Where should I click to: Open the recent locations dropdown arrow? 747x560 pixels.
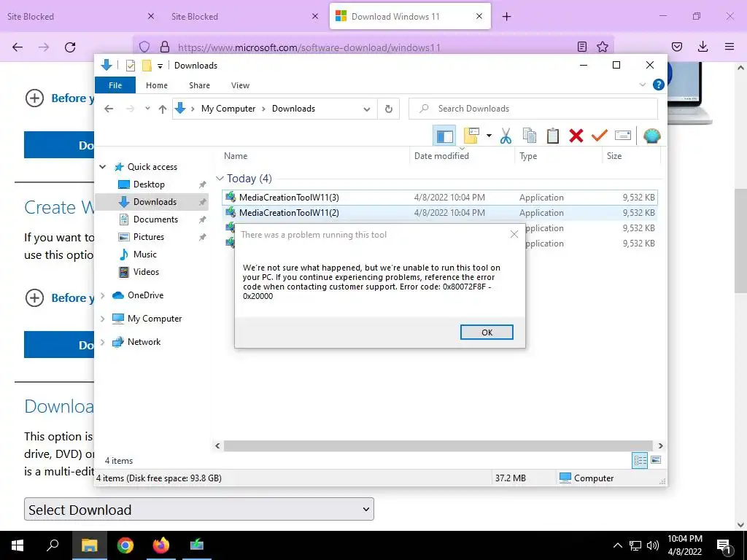coord(147,109)
